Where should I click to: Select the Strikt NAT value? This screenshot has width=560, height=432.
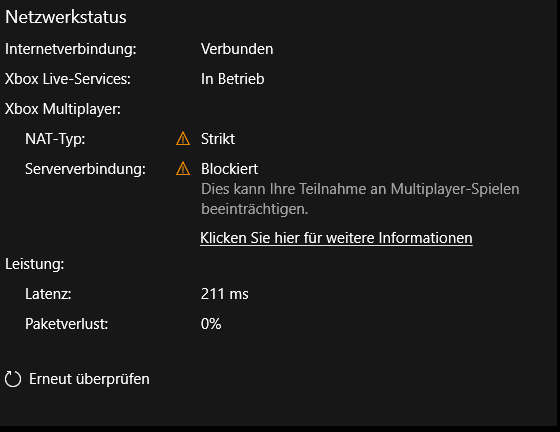pyautogui.click(x=218, y=139)
